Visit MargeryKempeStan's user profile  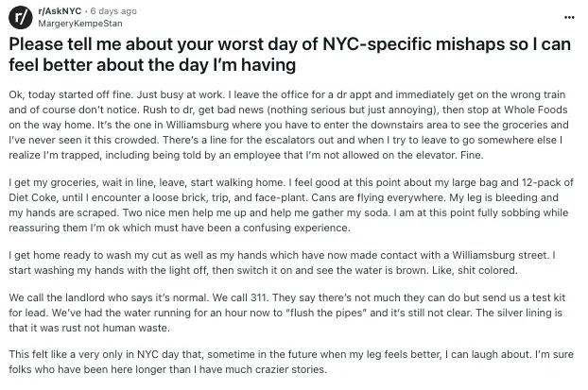80,24
